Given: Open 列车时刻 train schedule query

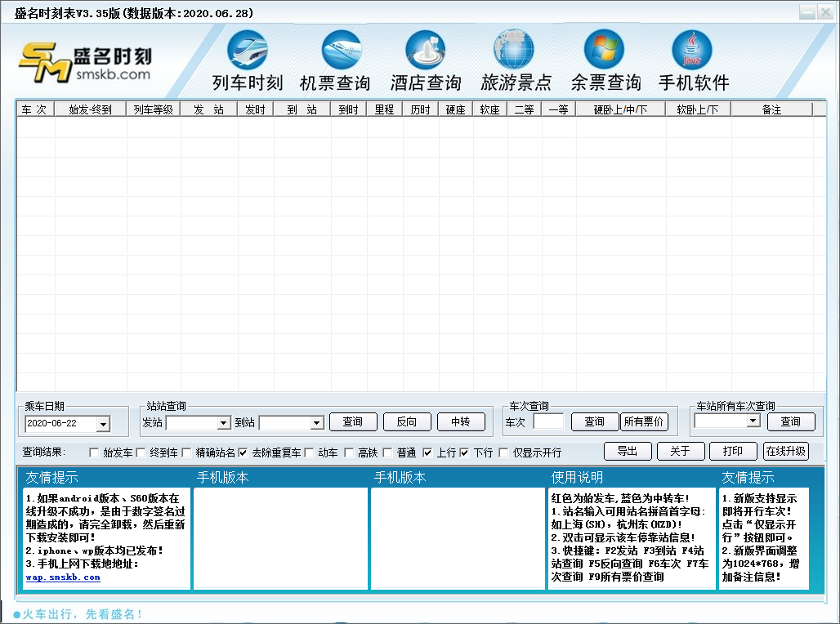Looking at the screenshot, I should pos(248,57).
